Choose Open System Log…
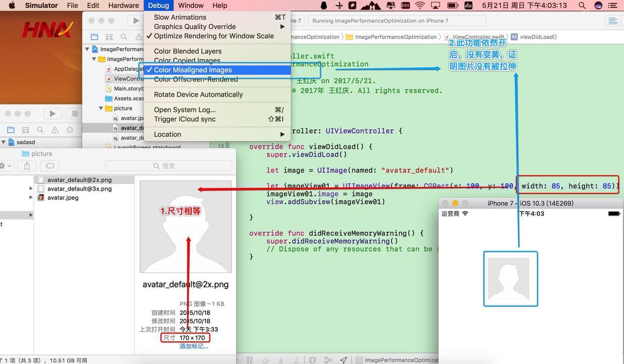The image size is (624, 364). (216, 110)
